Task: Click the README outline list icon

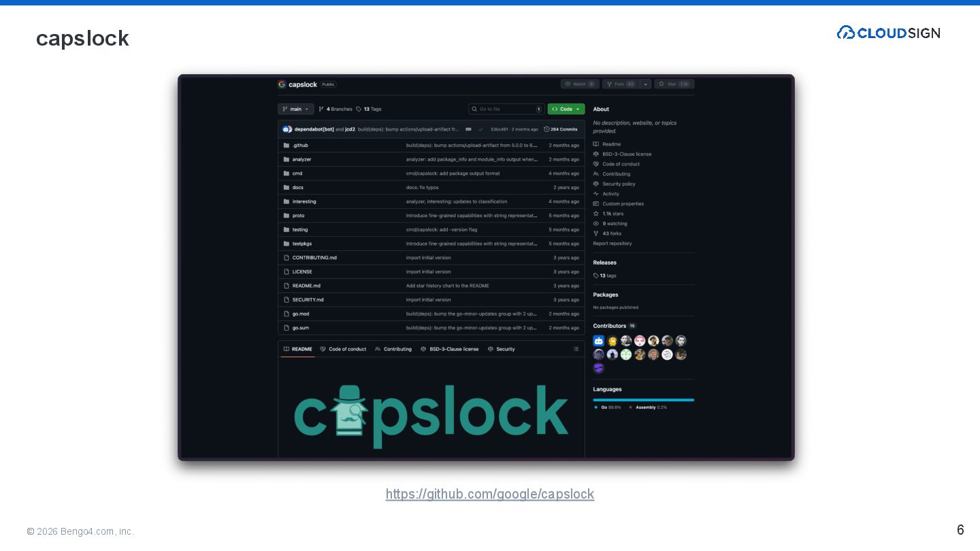Action: (x=576, y=349)
